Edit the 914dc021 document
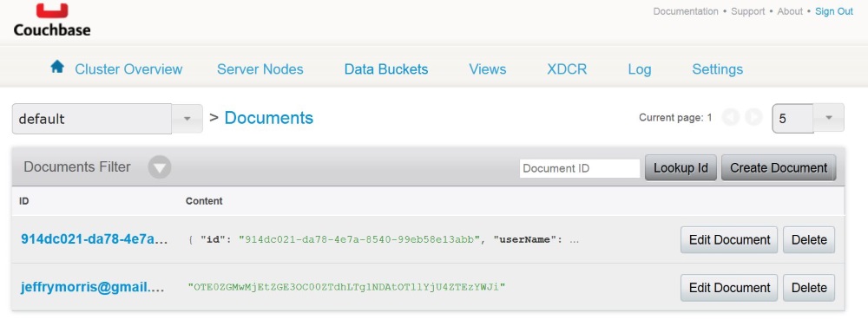The image size is (868, 326). 729,240
